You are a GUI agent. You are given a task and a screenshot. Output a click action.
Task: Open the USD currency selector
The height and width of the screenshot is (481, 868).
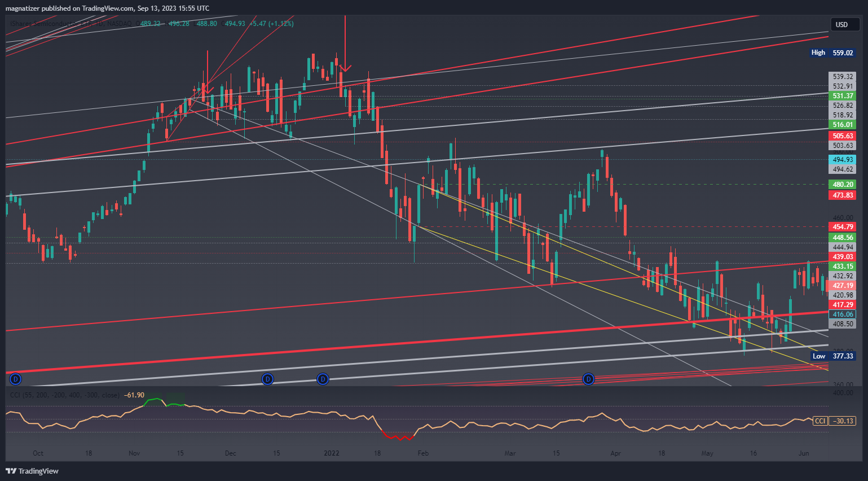845,24
